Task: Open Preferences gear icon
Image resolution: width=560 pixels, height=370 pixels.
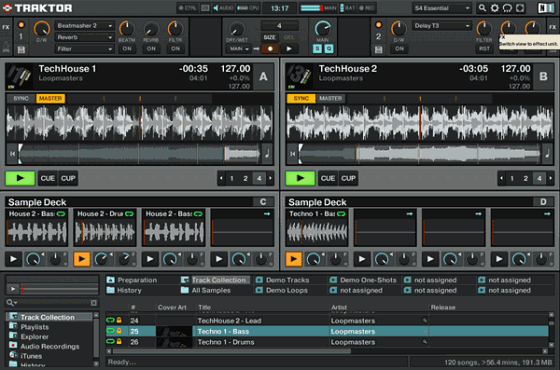Action: [495, 8]
